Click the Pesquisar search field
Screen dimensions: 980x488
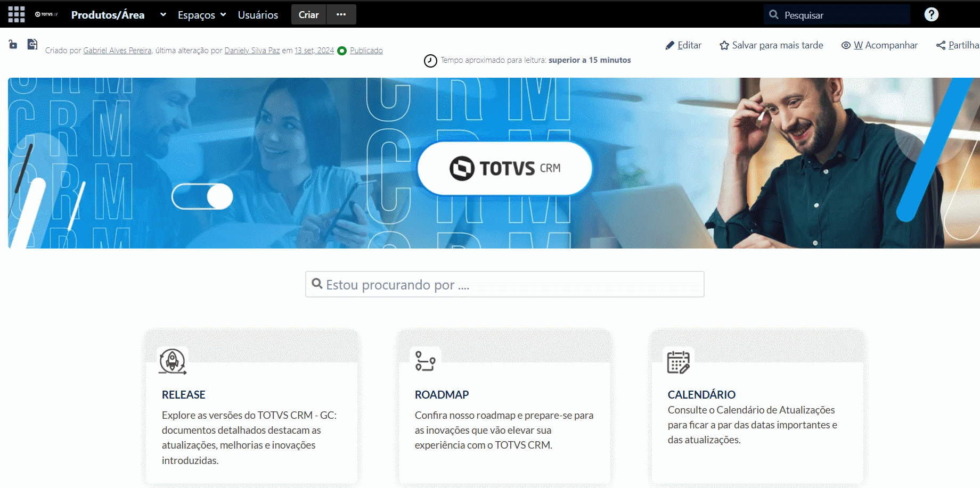coord(837,15)
